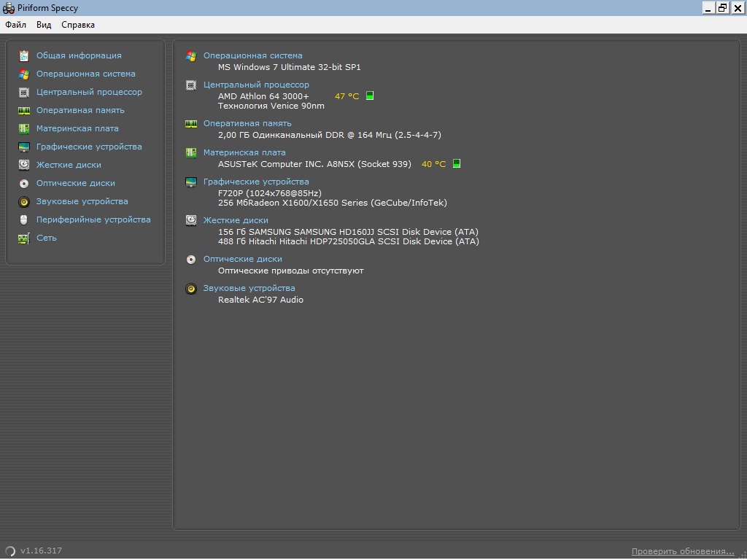The width and height of the screenshot is (747, 560).
Task: Click the speaker icon in summary panel
Action: tap(191, 289)
